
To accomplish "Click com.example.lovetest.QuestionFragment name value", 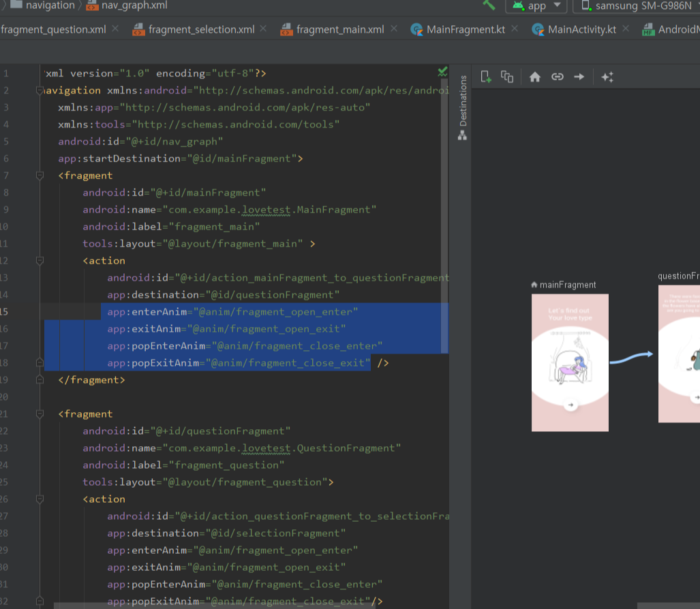I will pos(281,448).
